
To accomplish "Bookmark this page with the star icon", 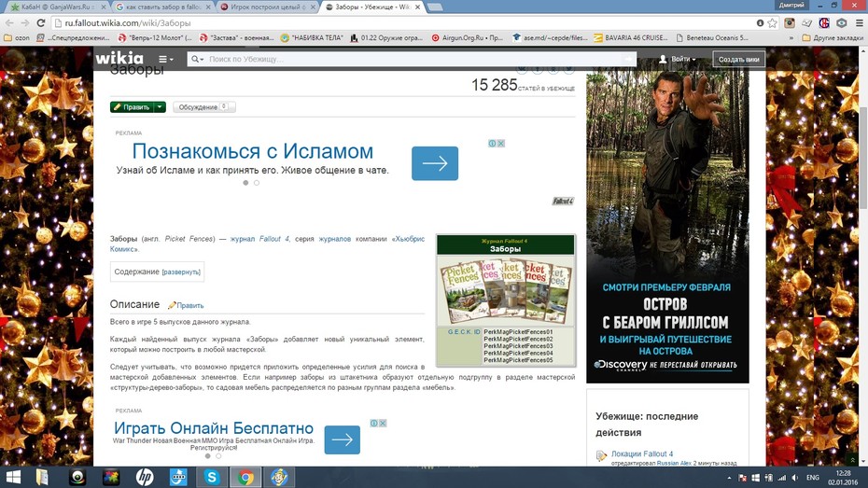I will pos(772,22).
